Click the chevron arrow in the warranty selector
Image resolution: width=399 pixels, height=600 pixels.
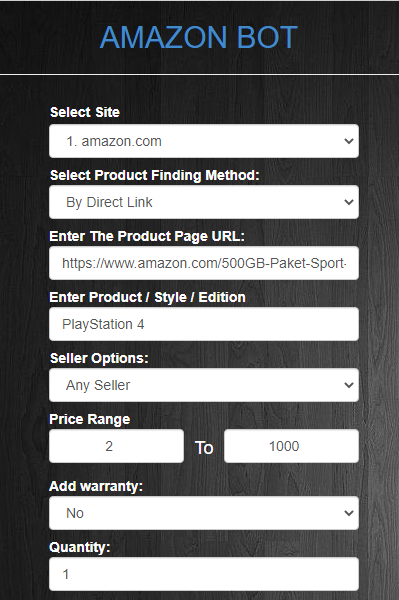(349, 513)
